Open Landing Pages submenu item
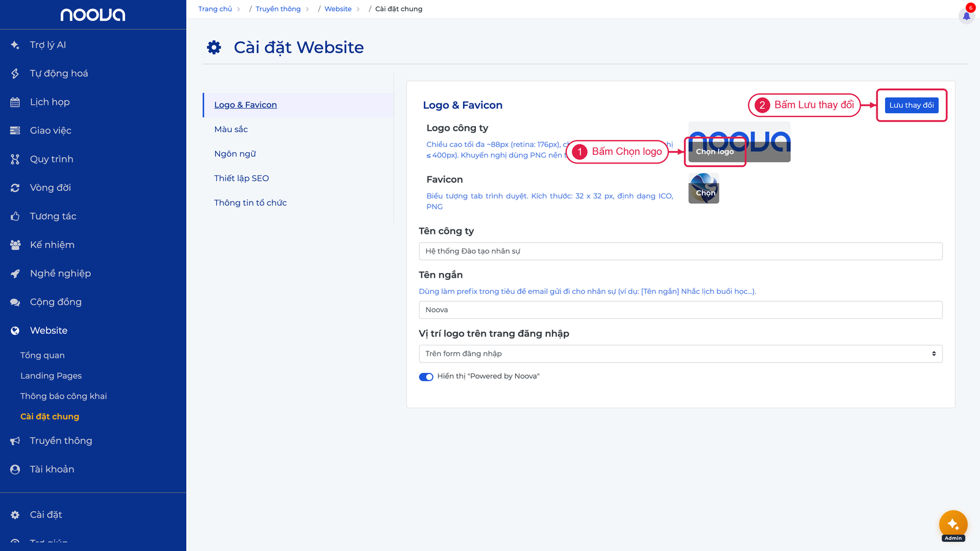 pos(51,376)
